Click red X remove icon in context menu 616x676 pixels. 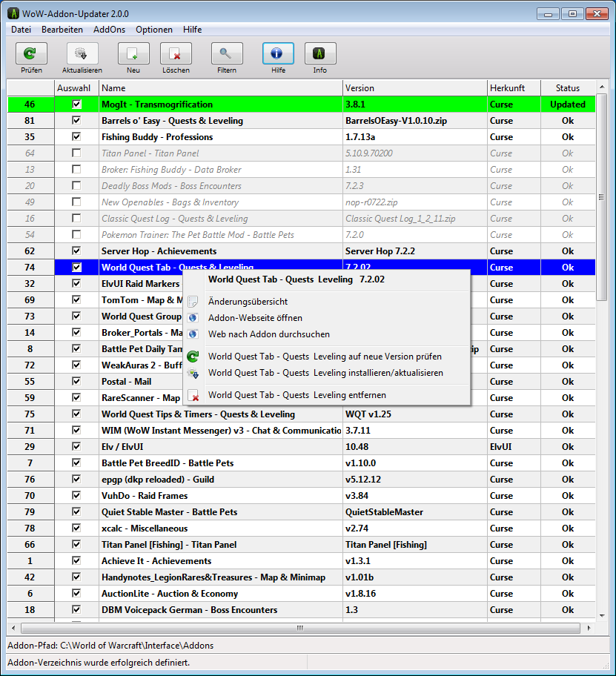coord(193,395)
